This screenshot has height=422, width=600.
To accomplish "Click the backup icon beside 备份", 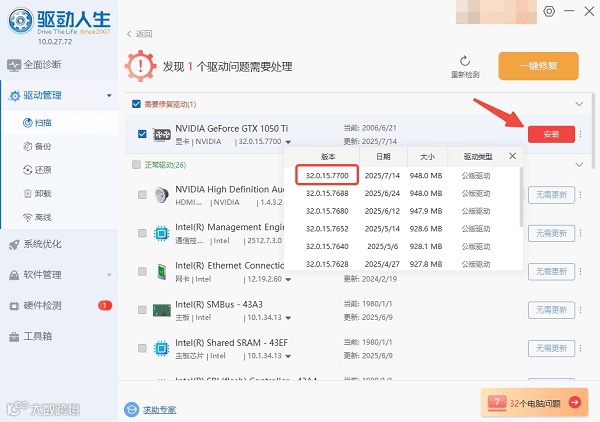I will pos(27,147).
